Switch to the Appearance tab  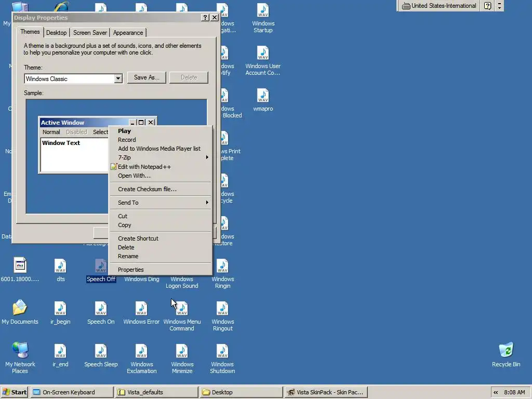(128, 33)
